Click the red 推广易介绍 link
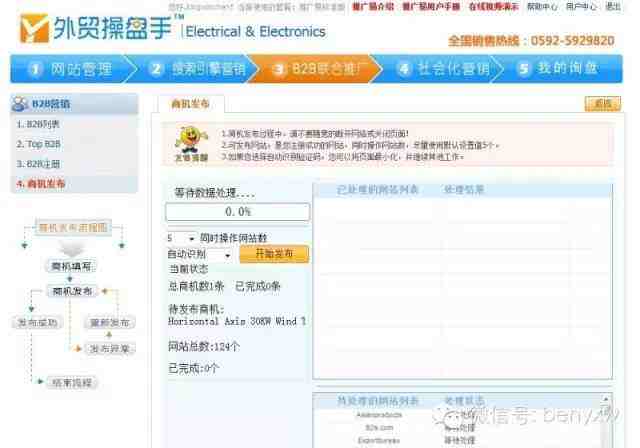640x448 pixels. pos(373,7)
